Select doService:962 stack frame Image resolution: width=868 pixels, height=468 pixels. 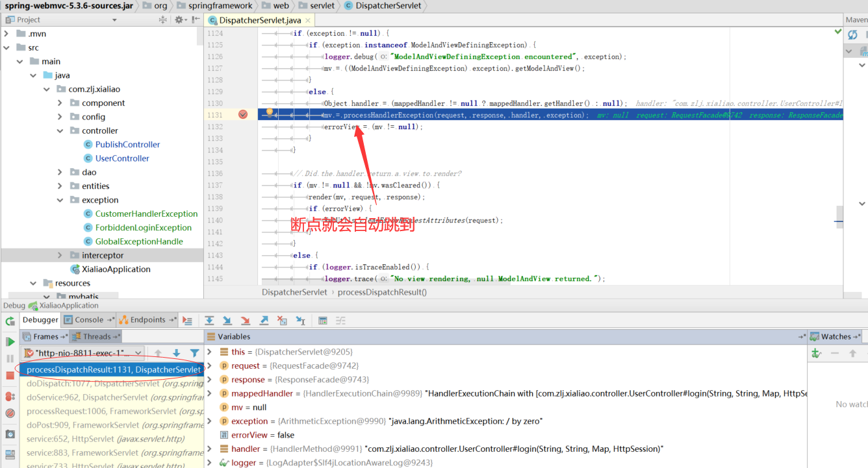coord(112,397)
